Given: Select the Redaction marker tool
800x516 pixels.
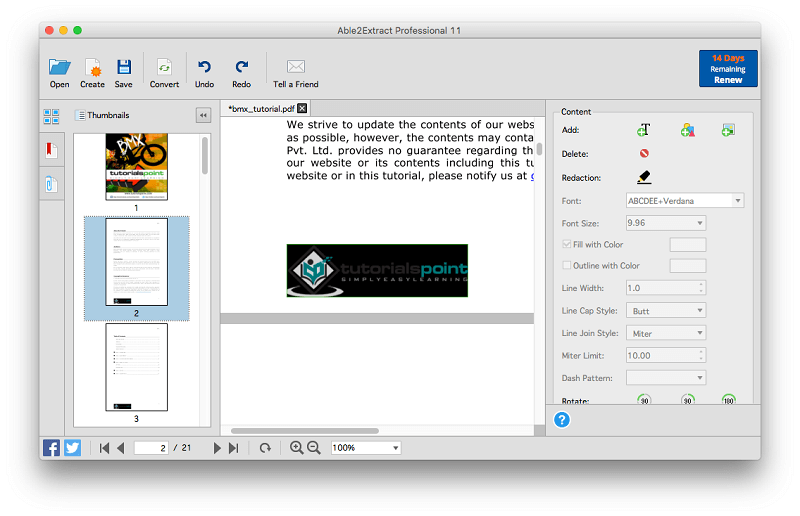Looking at the screenshot, I should point(644,177).
